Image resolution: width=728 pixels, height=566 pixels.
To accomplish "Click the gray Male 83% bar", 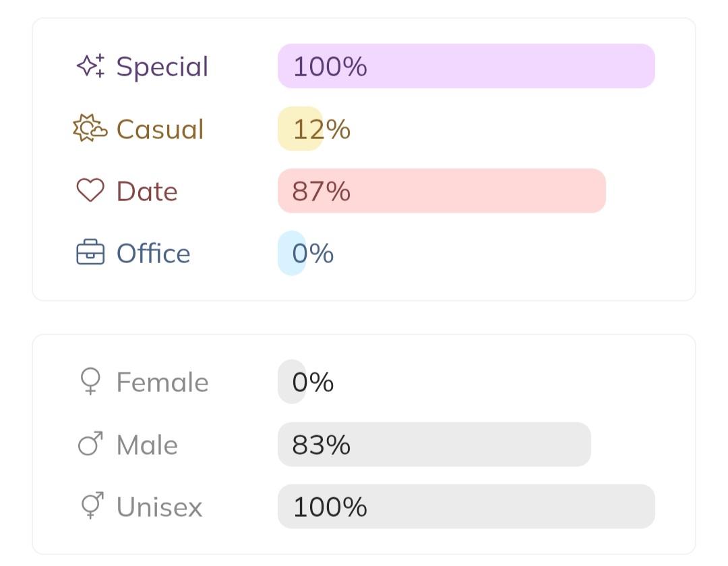I will (x=434, y=445).
